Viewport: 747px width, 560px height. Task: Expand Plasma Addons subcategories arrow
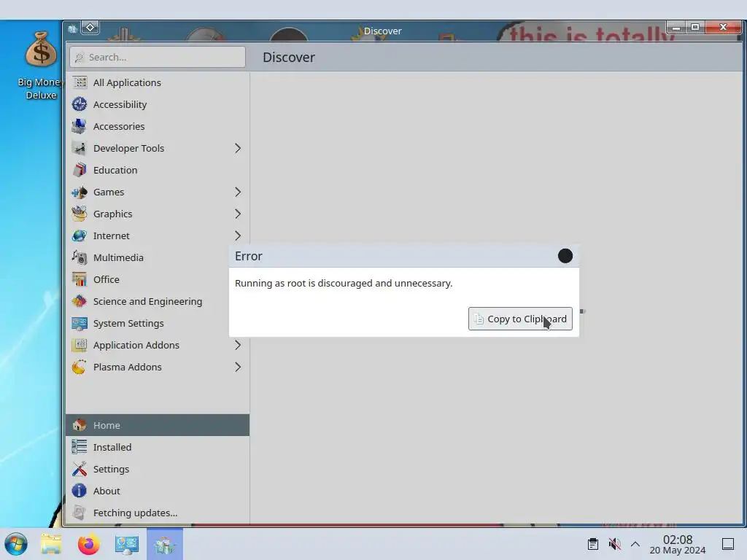pyautogui.click(x=238, y=367)
